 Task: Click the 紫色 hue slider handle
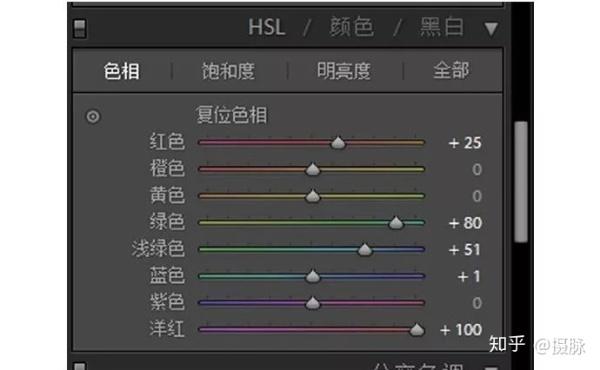click(x=313, y=303)
